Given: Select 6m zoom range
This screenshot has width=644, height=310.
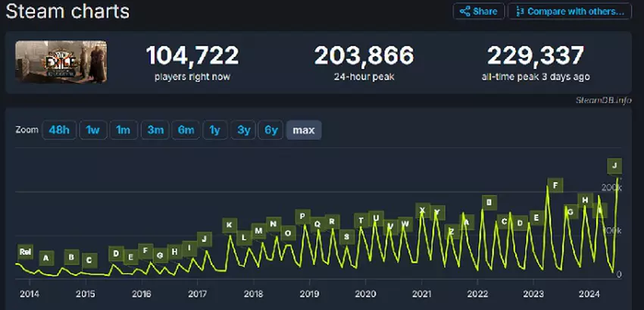Looking at the screenshot, I should (186, 130).
